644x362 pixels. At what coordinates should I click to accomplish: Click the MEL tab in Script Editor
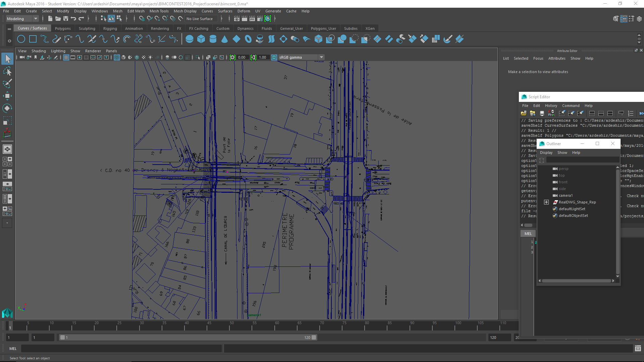point(528,234)
